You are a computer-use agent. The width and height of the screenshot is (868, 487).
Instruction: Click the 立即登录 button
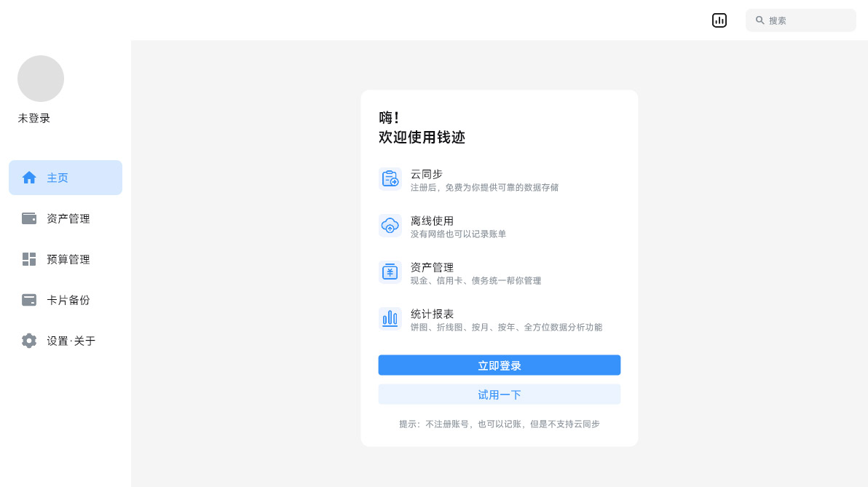click(x=500, y=365)
